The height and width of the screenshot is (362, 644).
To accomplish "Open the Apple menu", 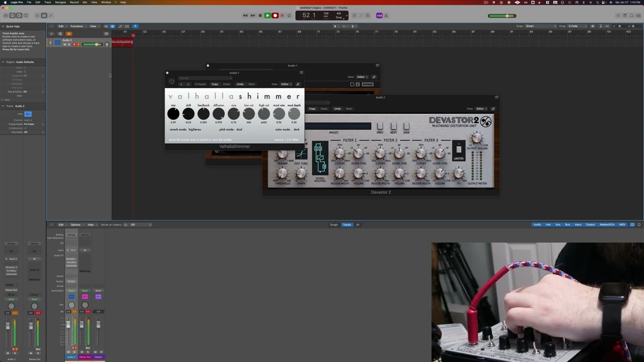I will pos(5,3).
